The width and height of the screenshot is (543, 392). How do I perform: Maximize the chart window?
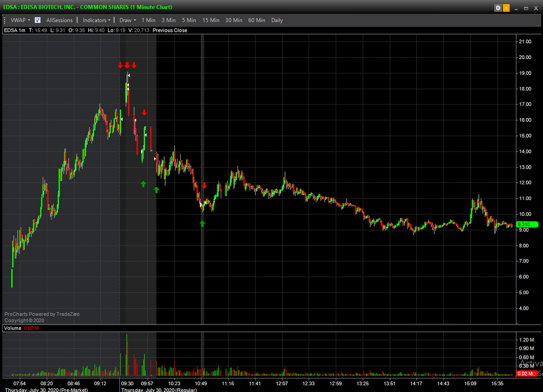coord(526,8)
